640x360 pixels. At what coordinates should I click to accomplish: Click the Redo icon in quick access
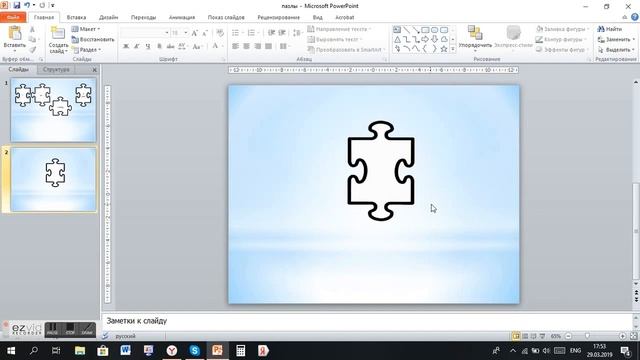tap(42, 5)
